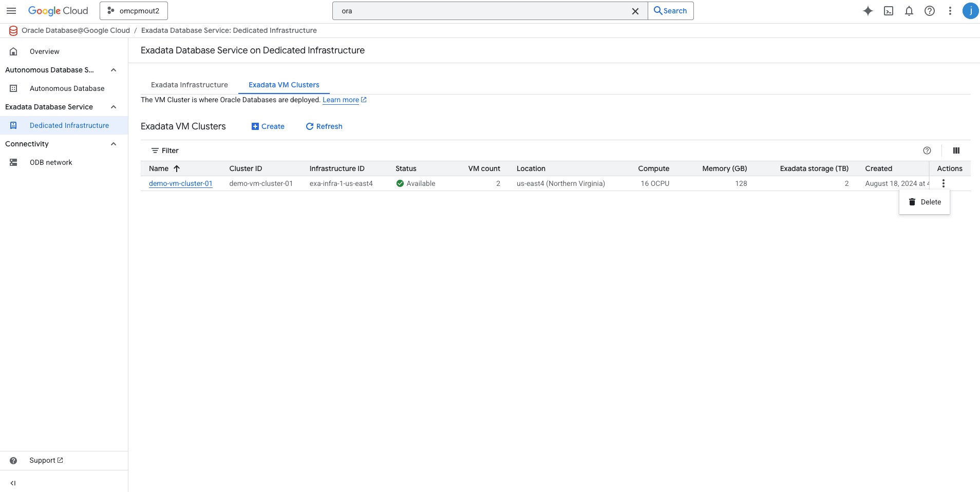This screenshot has width=980, height=492.
Task: Open the table help icon
Action: coord(927,150)
